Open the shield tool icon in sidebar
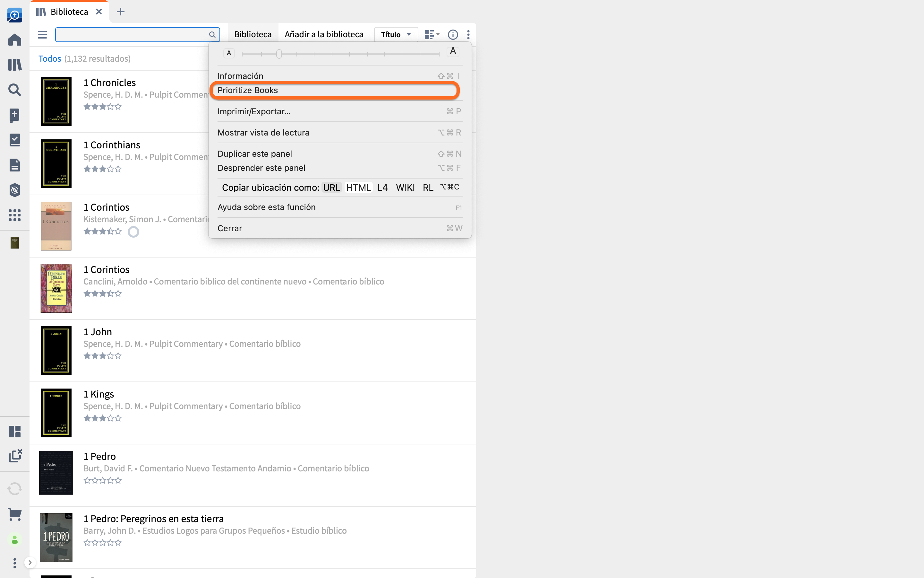Screen dimensions: 924x578 coord(14,190)
